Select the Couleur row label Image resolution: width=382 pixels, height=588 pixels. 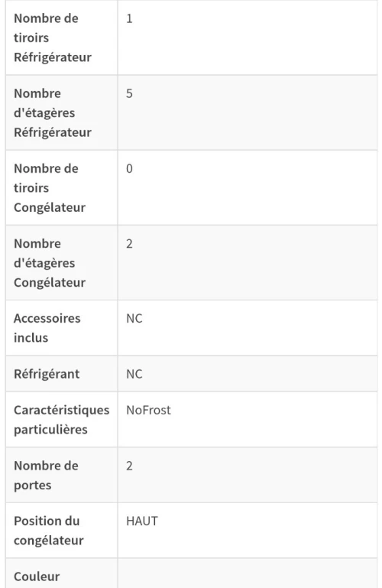pos(37,577)
